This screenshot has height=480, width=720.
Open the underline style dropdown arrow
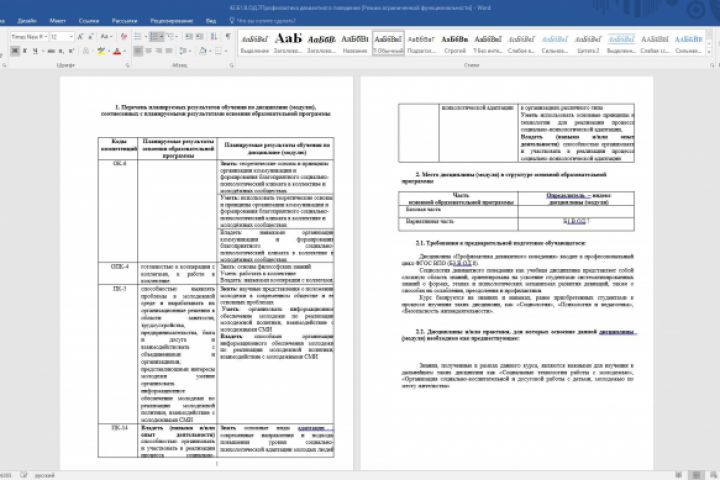coord(43,51)
